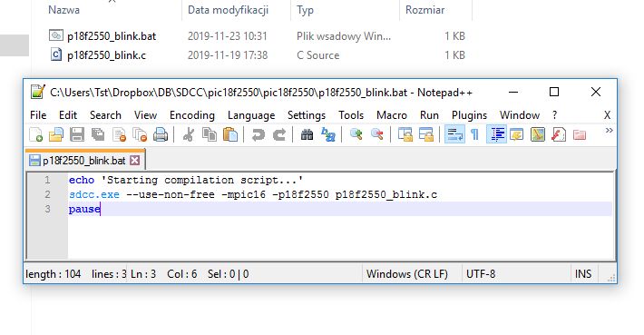644x335 pixels.
Task: Close current document via toolbar Close icon
Action: point(119,135)
